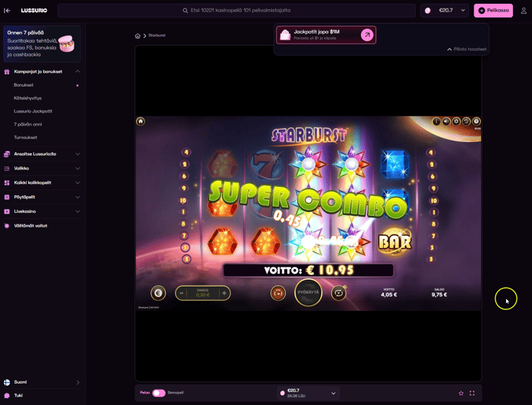
Task: Click the in-game home icon
Action: click(141, 121)
